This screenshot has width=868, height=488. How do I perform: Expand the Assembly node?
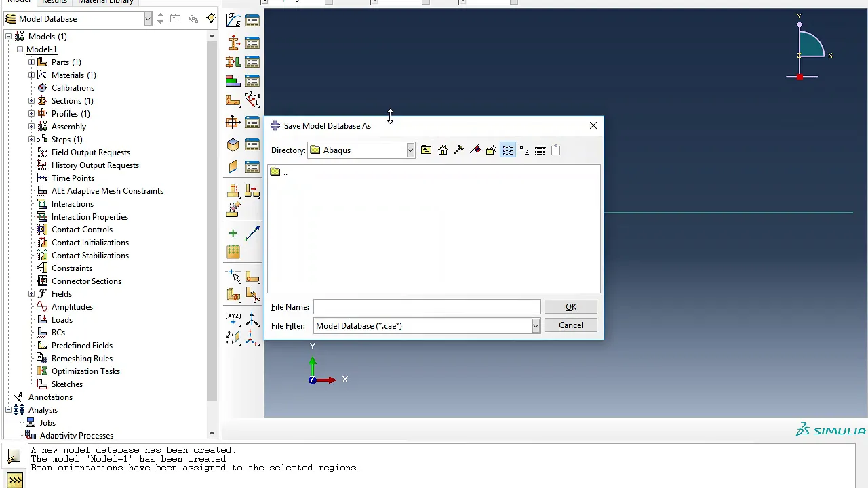click(31, 127)
